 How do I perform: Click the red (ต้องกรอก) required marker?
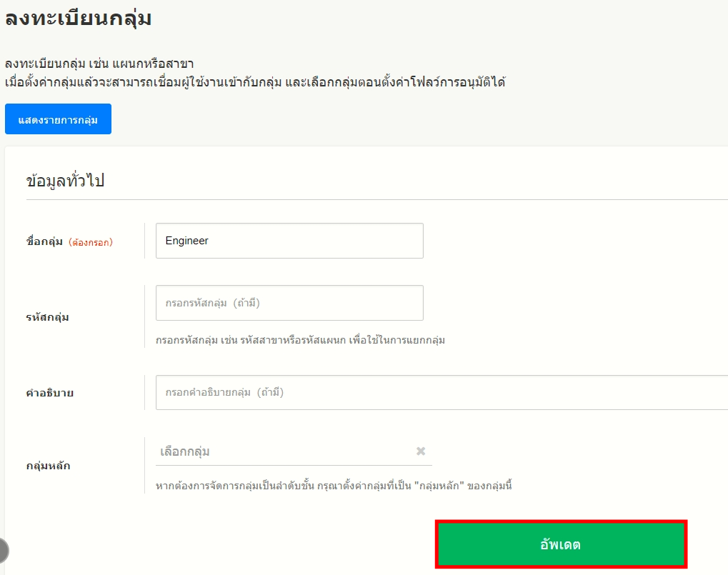[91, 242]
